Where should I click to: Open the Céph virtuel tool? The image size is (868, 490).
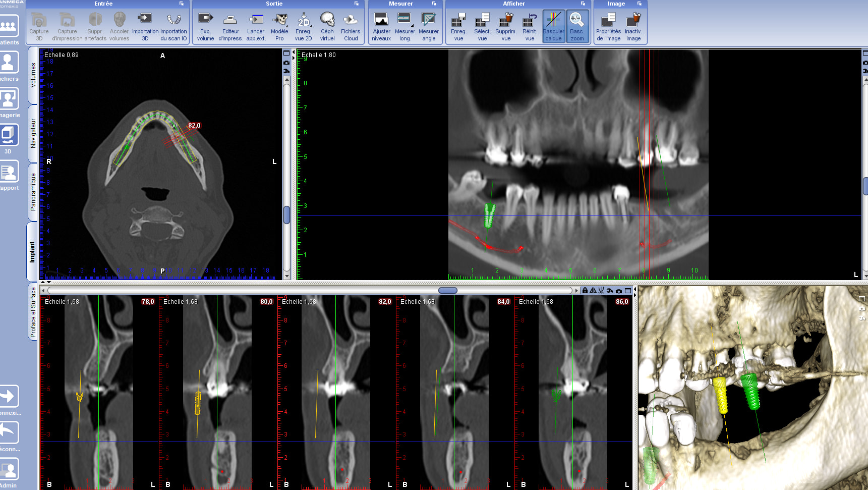327,26
